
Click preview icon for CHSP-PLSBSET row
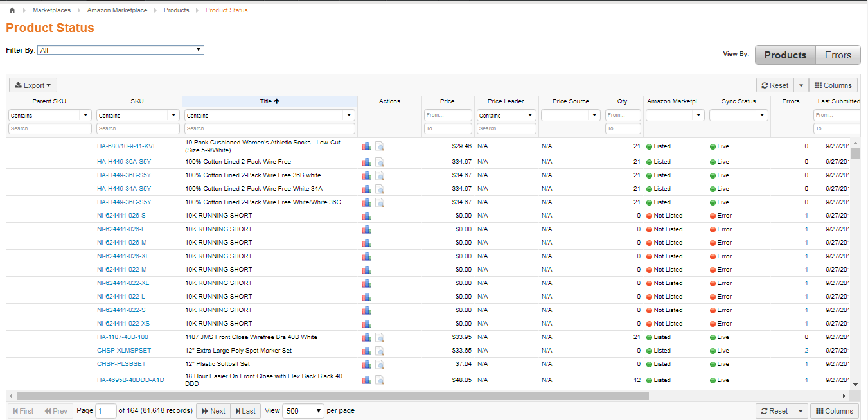[x=380, y=364]
